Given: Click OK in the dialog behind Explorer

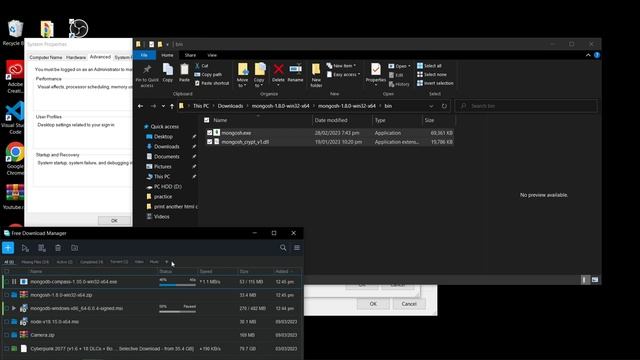Looking at the screenshot, I should click(x=373, y=304).
